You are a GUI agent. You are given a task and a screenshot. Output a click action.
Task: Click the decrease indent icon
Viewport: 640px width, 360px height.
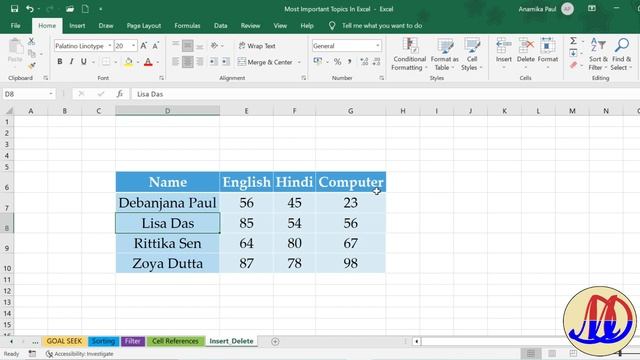coord(213,62)
